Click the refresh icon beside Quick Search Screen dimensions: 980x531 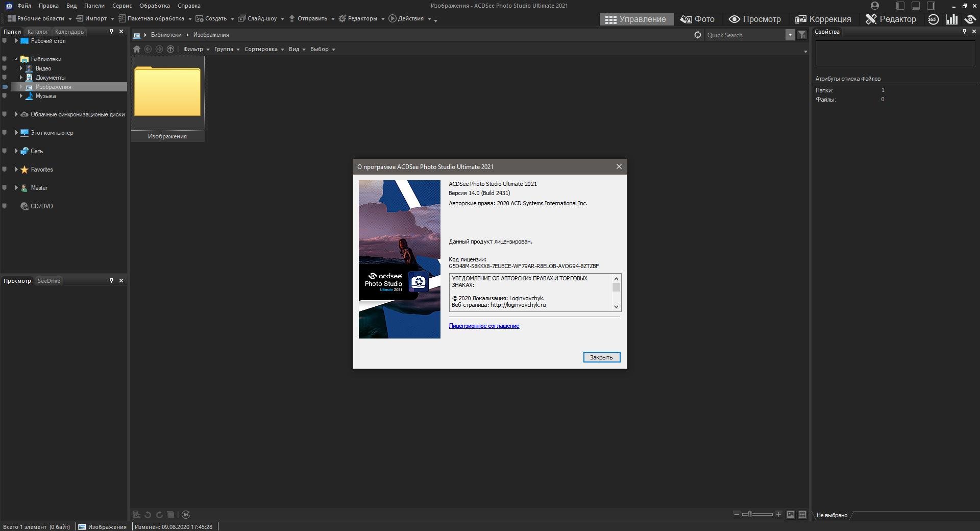[698, 35]
